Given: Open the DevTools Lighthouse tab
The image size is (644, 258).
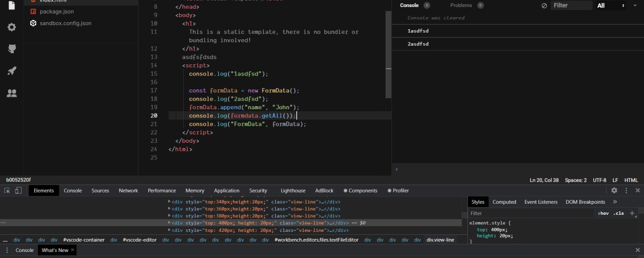Looking at the screenshot, I should pos(293,191).
